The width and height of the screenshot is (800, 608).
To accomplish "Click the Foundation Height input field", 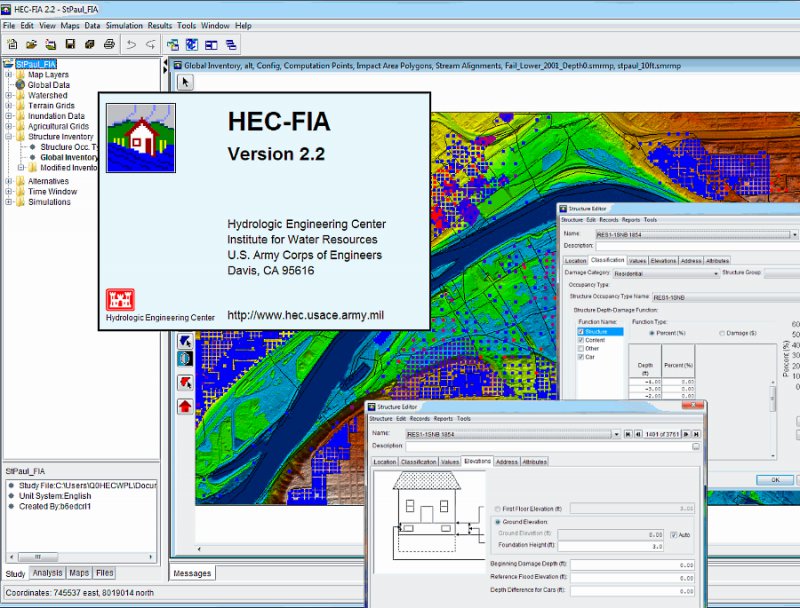I will [611, 546].
